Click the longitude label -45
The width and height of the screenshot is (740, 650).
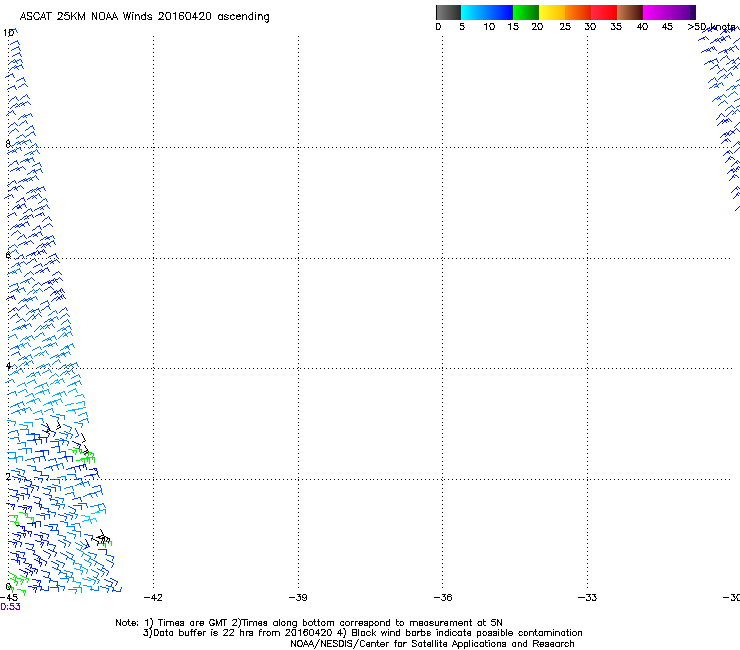click(x=9, y=598)
